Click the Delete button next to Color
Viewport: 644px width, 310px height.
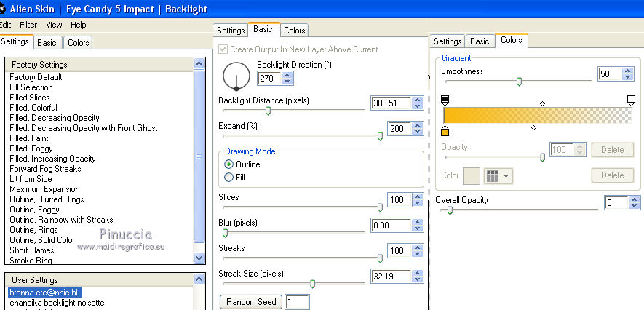tap(613, 175)
